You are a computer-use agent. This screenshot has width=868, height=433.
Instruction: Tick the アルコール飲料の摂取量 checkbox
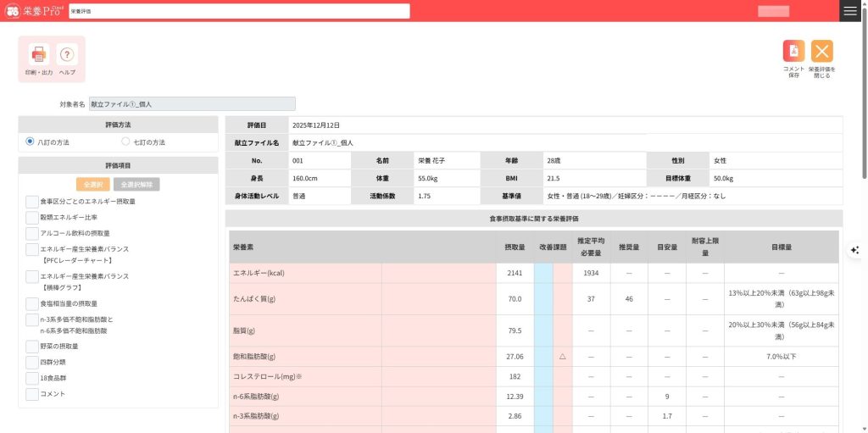32,233
